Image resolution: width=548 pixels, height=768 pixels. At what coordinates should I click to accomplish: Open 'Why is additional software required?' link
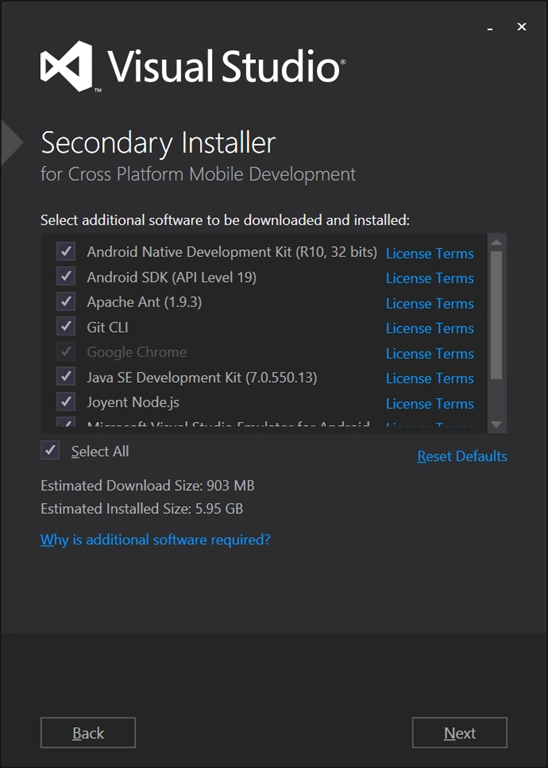155,540
